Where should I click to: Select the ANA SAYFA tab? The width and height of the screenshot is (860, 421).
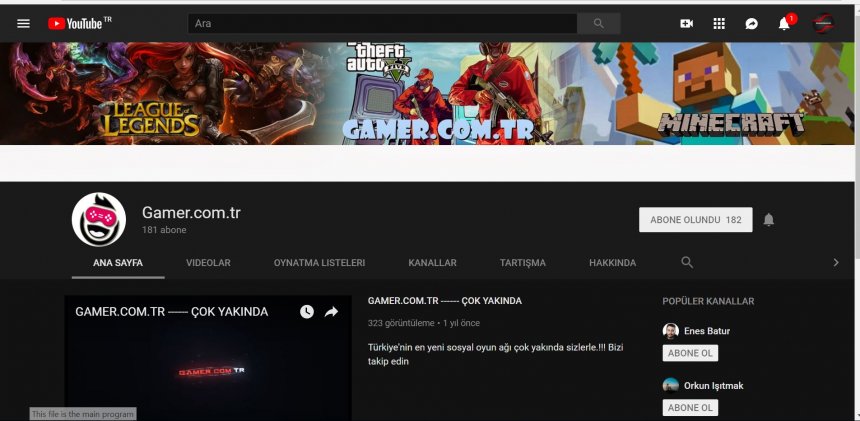pyautogui.click(x=118, y=263)
